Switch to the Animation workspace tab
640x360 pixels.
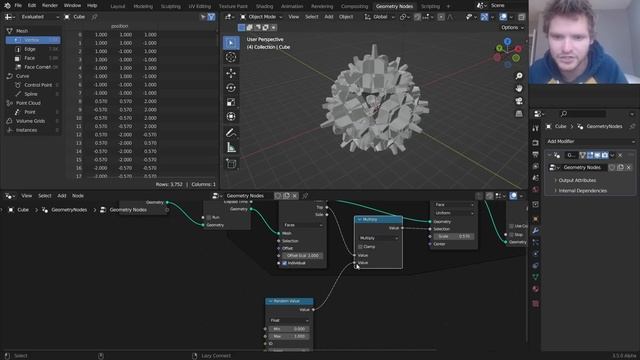click(292, 6)
